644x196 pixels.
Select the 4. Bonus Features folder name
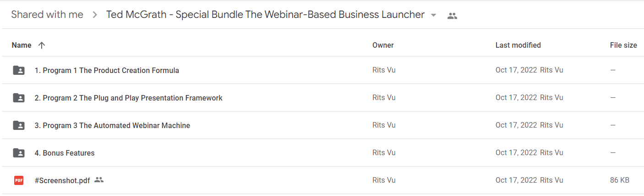65,153
